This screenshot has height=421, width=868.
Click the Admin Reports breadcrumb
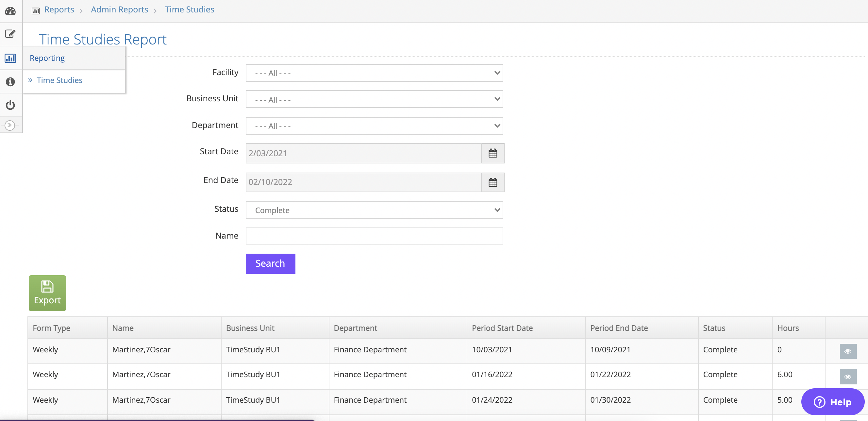[x=119, y=9]
